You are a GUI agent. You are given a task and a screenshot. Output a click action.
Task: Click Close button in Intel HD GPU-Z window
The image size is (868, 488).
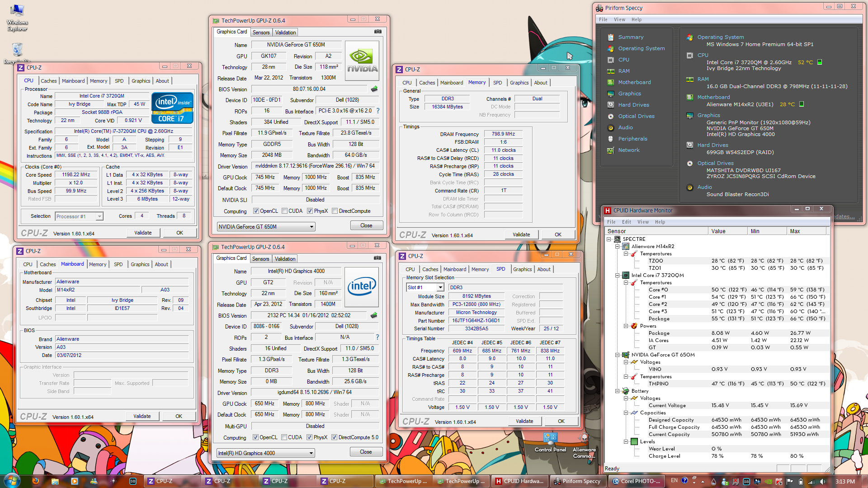366,452
